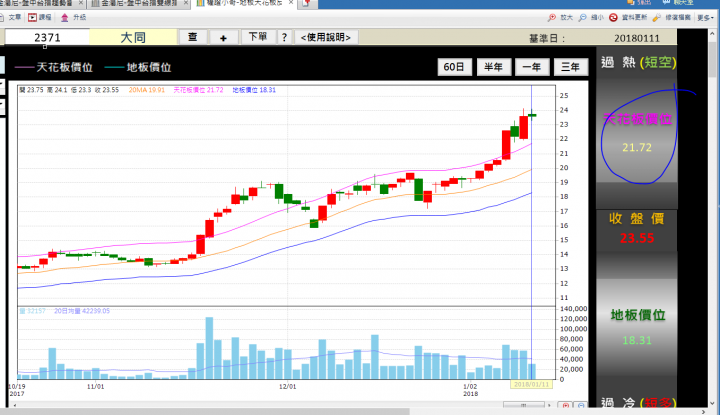Click the 過熱 (短空) heading
This screenshot has height=415, width=720.
[638, 62]
